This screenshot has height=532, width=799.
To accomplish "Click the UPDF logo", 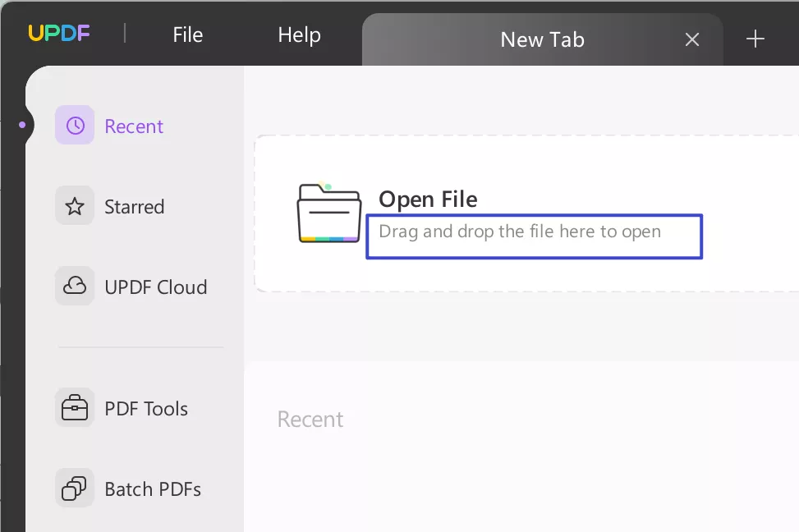I will tap(58, 34).
